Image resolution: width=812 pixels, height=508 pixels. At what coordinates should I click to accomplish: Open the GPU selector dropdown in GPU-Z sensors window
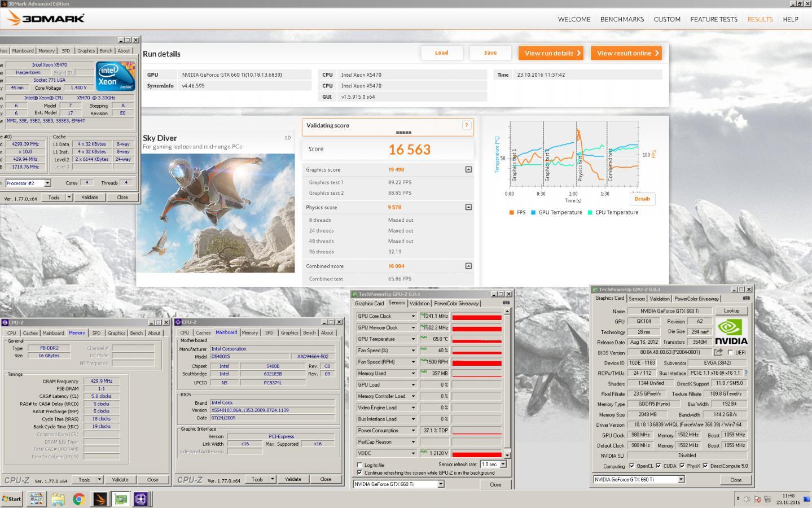click(x=441, y=484)
